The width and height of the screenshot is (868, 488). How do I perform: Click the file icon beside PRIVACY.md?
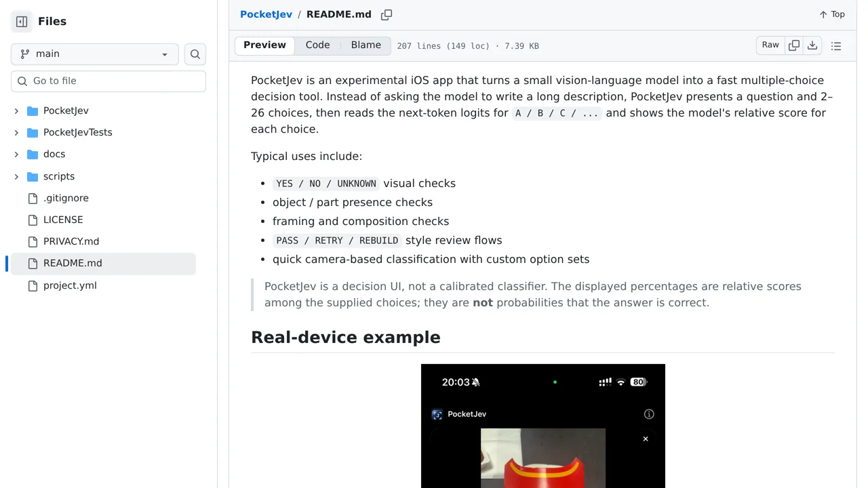[x=33, y=241]
